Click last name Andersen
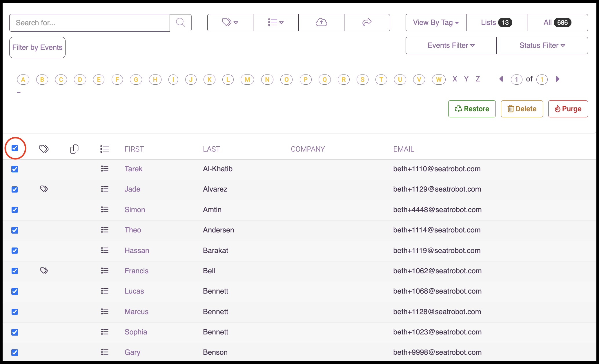 (218, 230)
